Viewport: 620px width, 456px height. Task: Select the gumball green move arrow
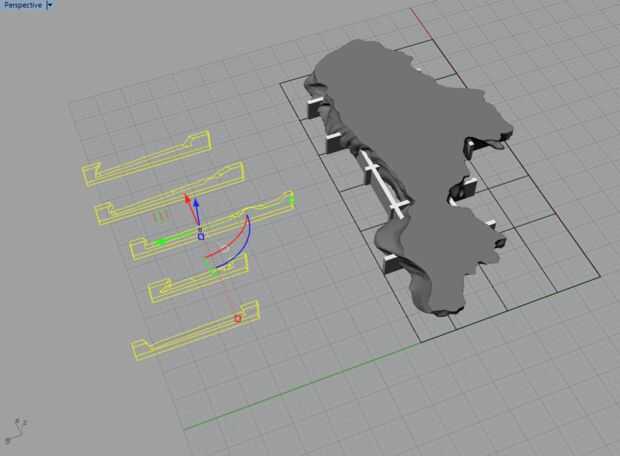[x=161, y=242]
